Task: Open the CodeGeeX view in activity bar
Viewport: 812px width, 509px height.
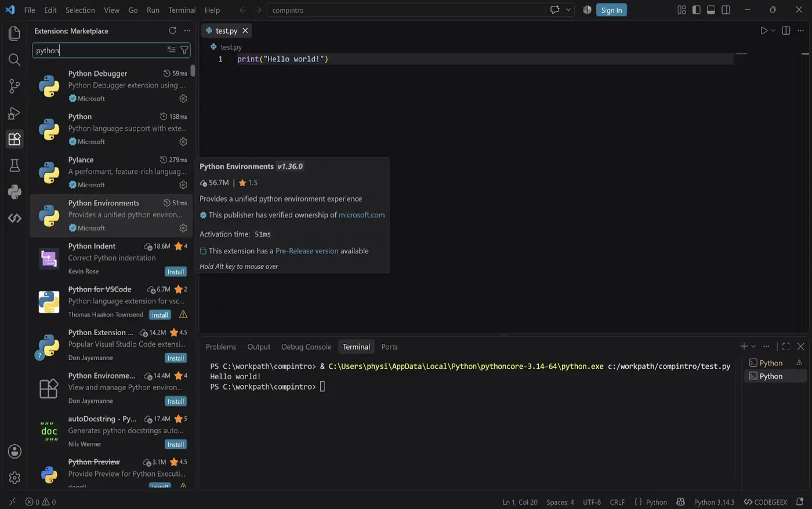Action: [x=14, y=218]
